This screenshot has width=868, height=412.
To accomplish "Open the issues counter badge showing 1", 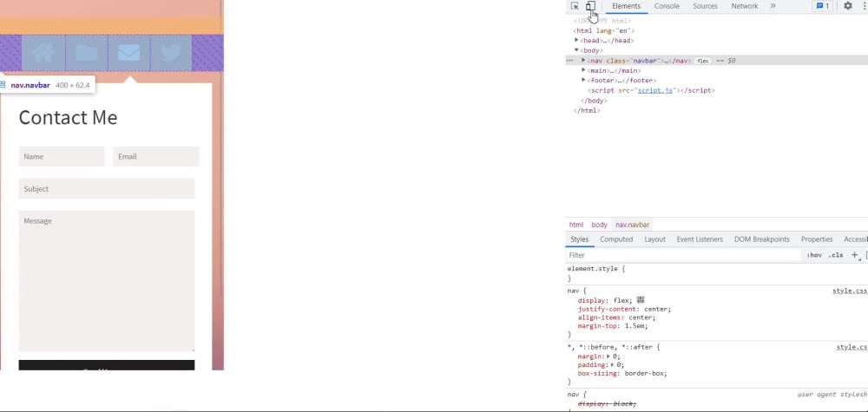I will tap(822, 6).
